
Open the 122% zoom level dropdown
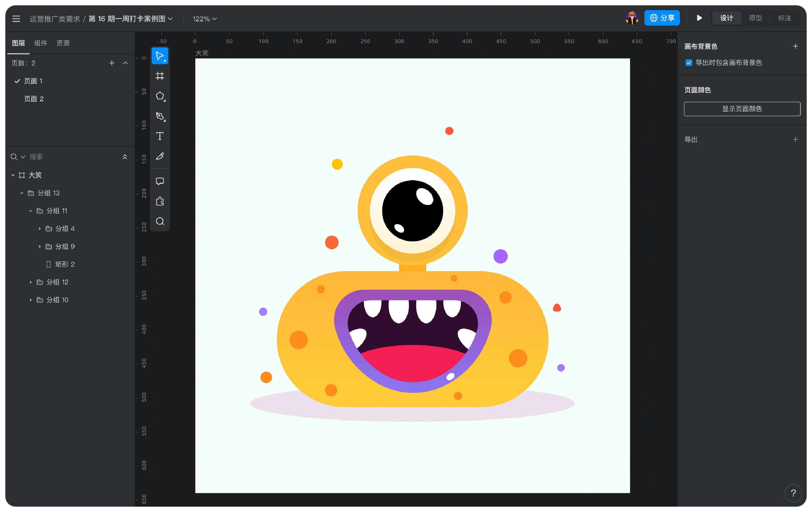tap(204, 19)
